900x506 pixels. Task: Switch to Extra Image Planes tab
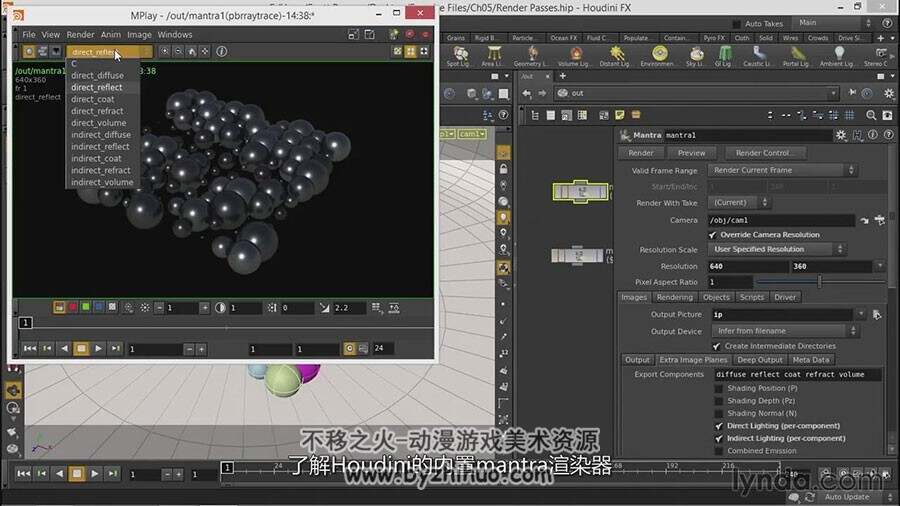(x=693, y=360)
